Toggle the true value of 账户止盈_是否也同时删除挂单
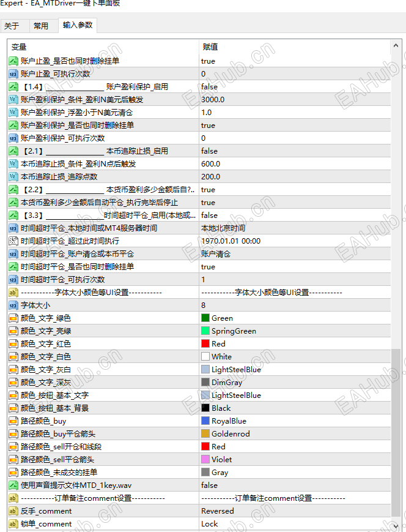 295,61
